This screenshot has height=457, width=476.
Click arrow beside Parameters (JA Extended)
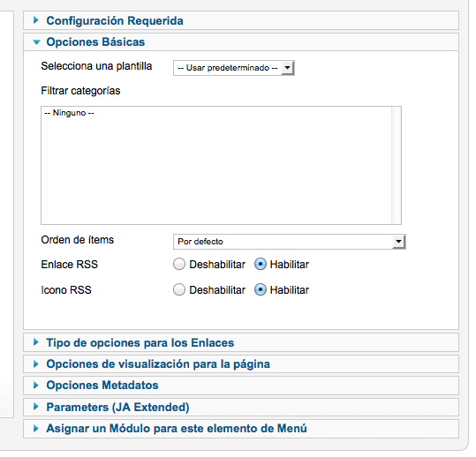pyautogui.click(x=36, y=407)
